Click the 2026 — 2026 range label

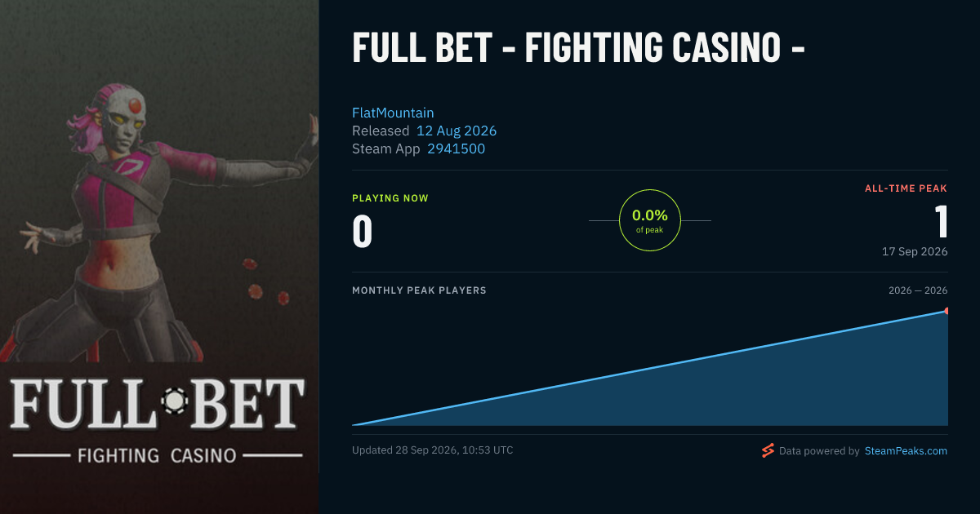pos(918,290)
